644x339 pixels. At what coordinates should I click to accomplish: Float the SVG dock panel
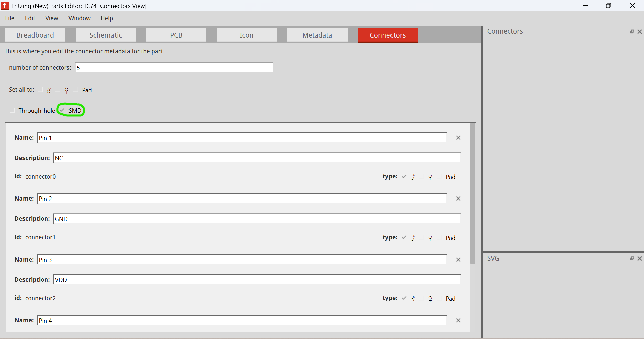pyautogui.click(x=632, y=258)
